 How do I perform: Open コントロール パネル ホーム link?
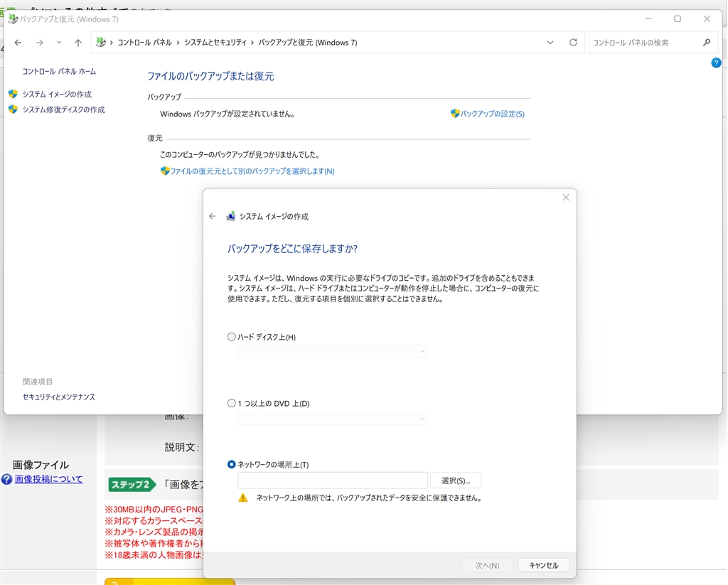(x=59, y=72)
